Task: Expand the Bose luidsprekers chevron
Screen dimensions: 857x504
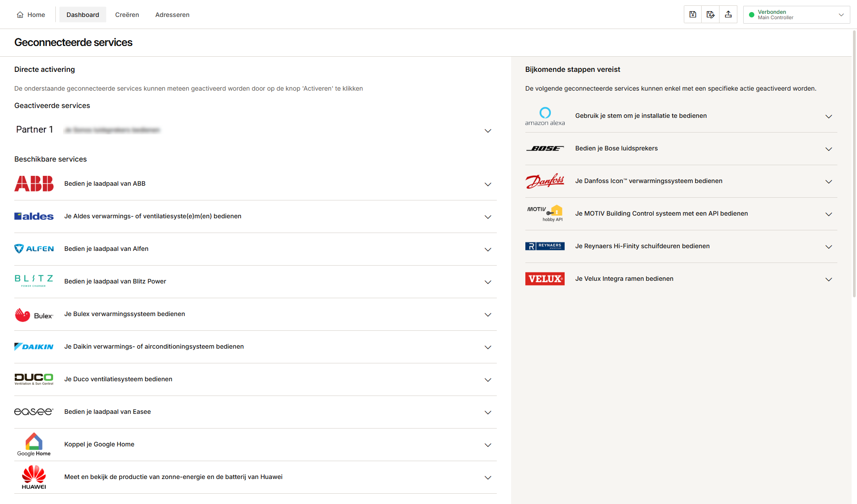Action: 829,149
